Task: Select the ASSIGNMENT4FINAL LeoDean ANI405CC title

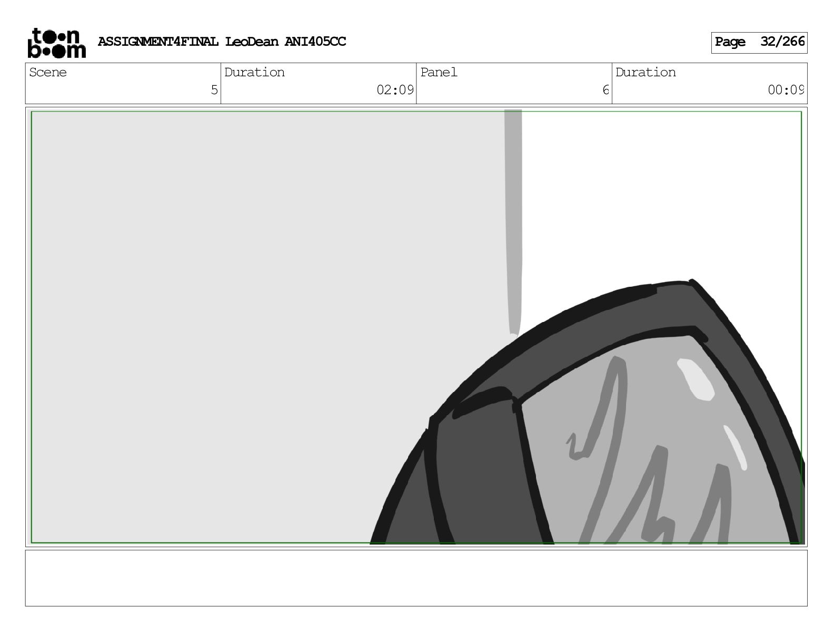Action: point(222,42)
